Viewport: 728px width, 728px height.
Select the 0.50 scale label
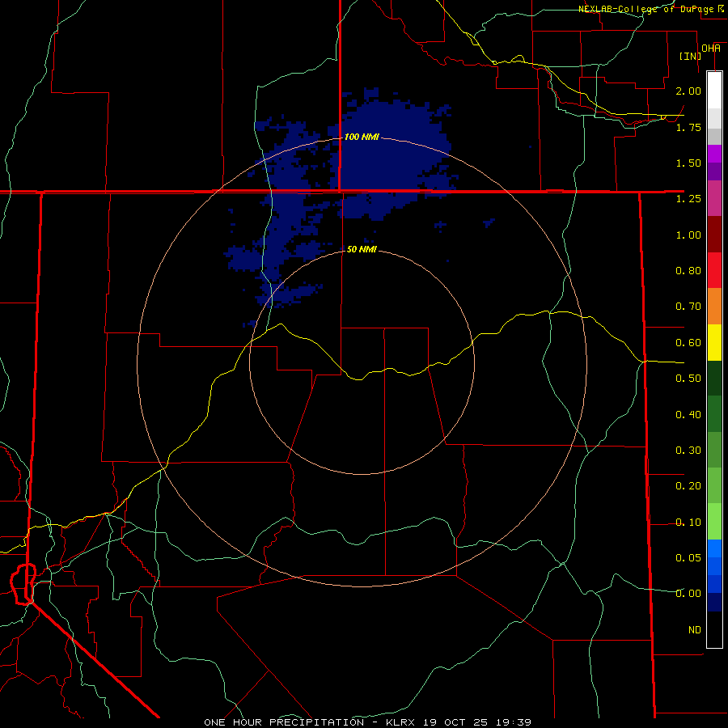[688, 379]
